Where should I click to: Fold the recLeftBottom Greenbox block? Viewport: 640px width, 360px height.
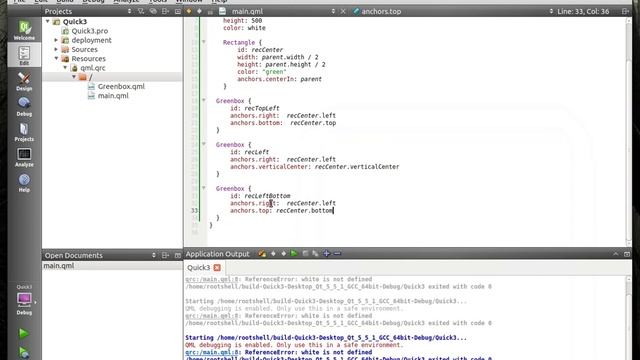pos(204,188)
